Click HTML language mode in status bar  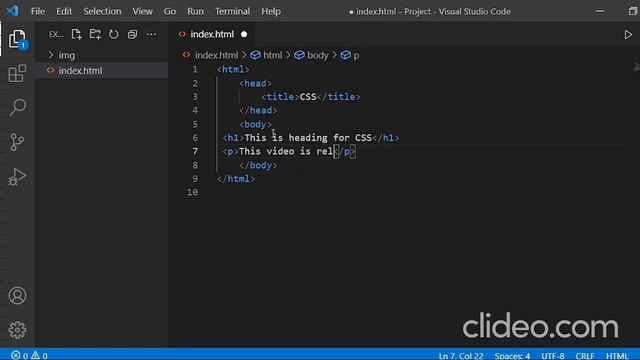pos(617,356)
